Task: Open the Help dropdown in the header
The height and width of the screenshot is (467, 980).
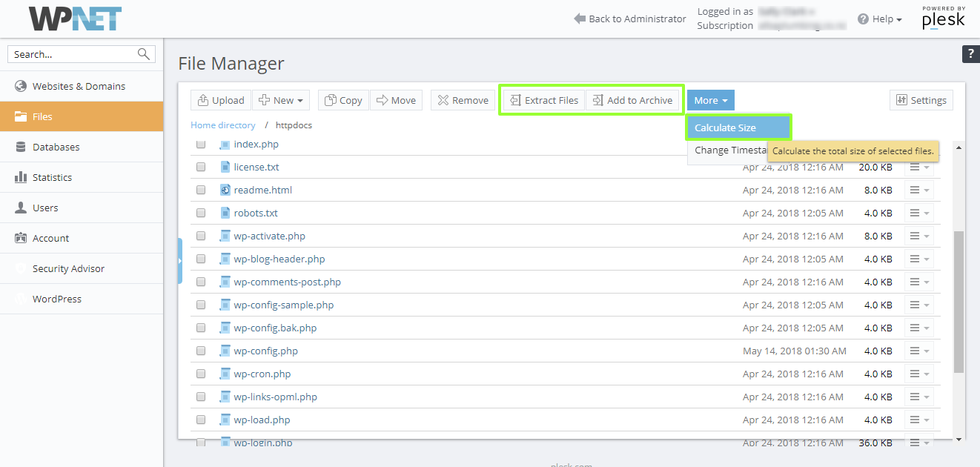Action: [x=880, y=19]
